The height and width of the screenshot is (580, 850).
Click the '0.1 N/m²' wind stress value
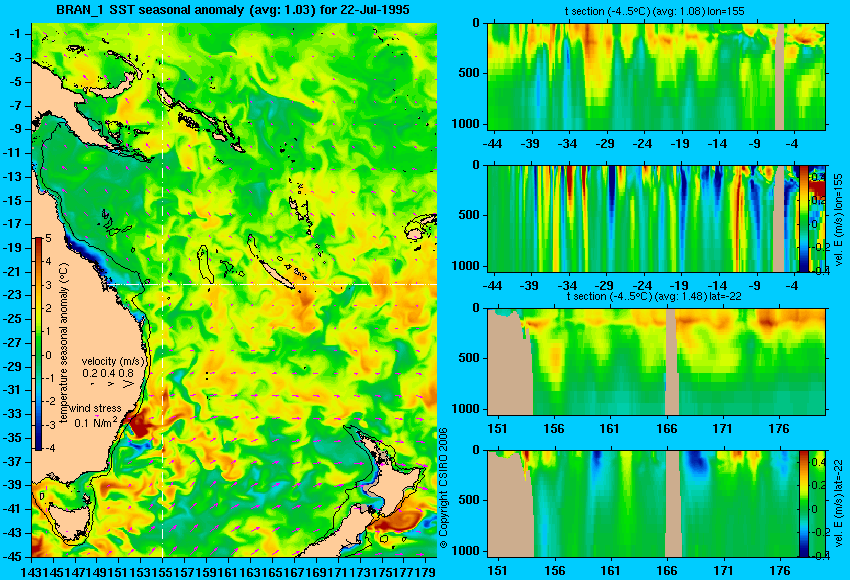(95, 422)
